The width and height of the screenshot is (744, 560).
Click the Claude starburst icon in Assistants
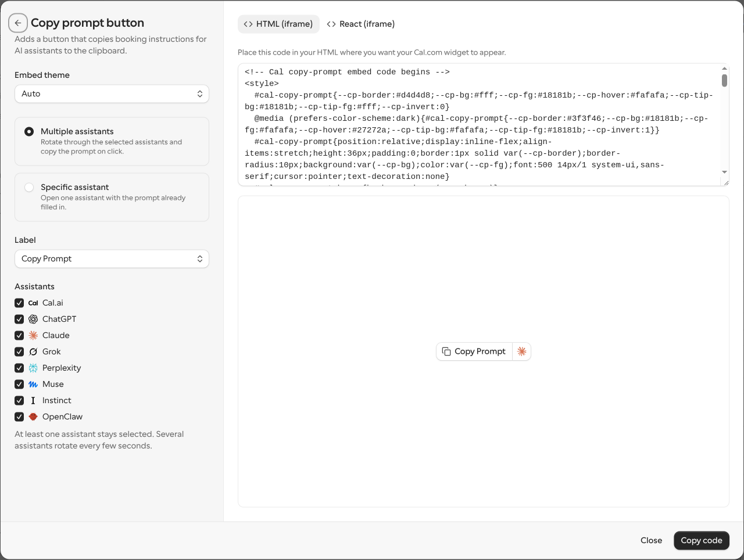click(33, 335)
